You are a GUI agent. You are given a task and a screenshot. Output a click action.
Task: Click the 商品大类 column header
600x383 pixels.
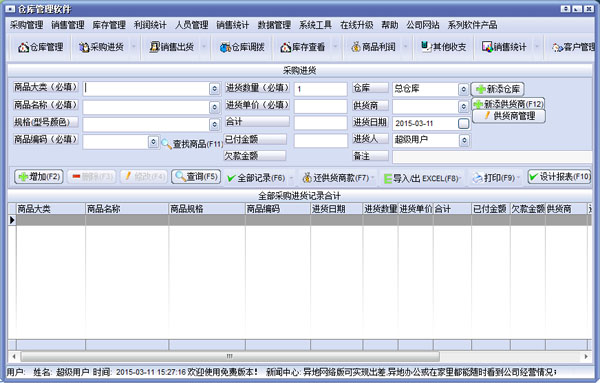51,209
